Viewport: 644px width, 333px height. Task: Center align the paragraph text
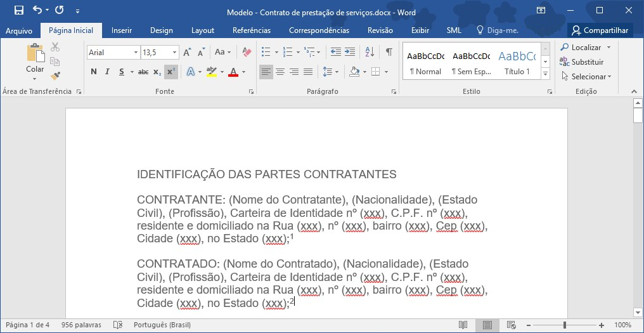280,72
